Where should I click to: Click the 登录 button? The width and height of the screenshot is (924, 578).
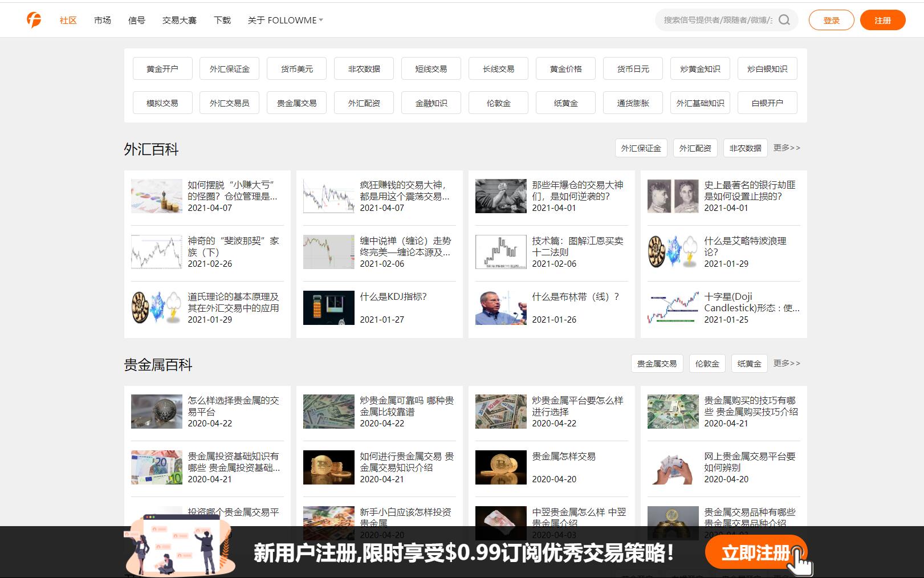(x=831, y=20)
